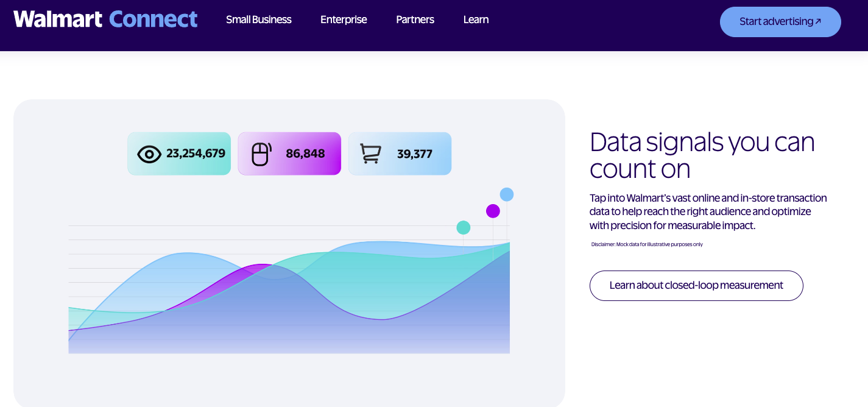This screenshot has width=868, height=407.
Task: Click the 39,377 purchases stat card
Action: 400,154
